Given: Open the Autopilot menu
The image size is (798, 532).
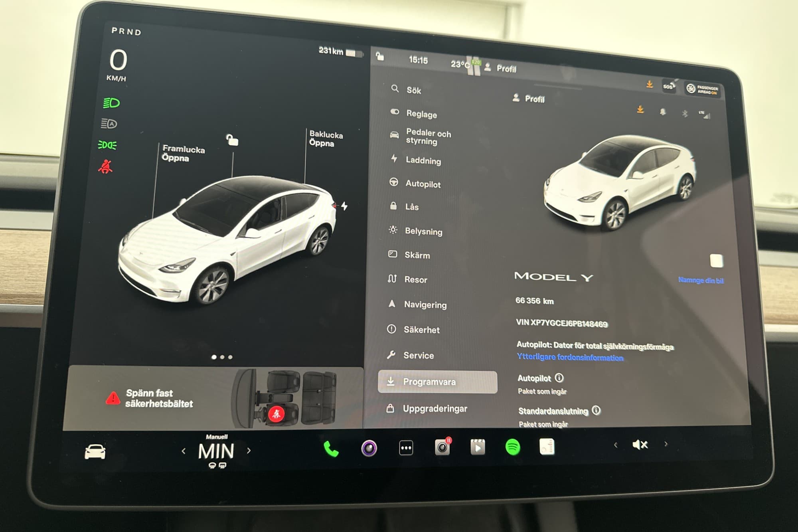Looking at the screenshot, I should click(415, 183).
